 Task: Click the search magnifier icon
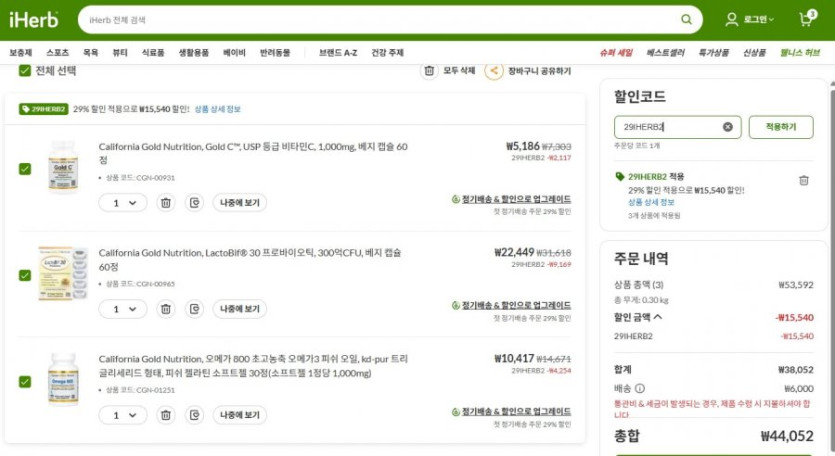(686, 19)
